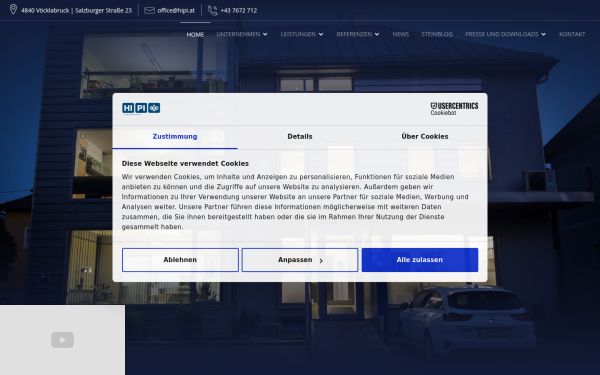Call the +43 7672 712 phone link
Viewport: 600px width, 375px height.
click(x=239, y=11)
